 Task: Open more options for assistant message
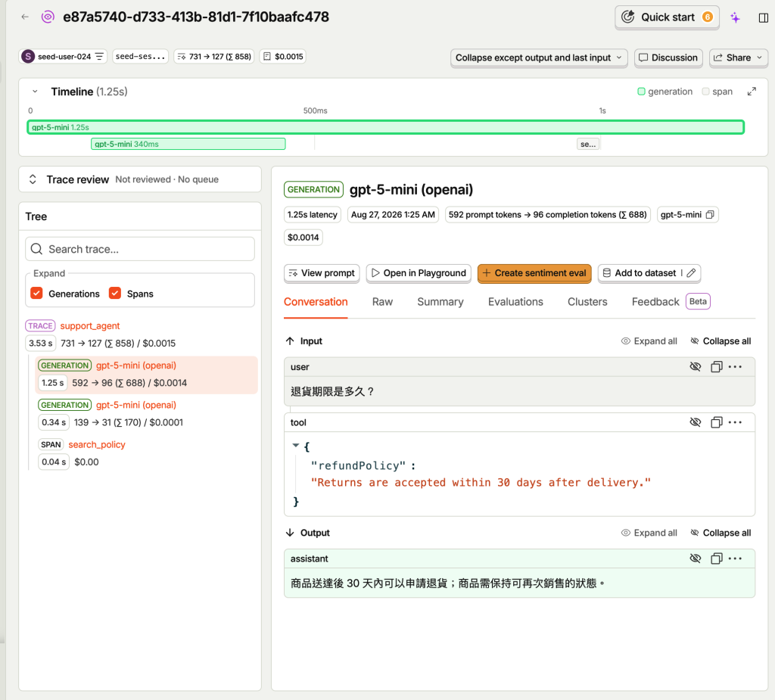click(x=735, y=558)
